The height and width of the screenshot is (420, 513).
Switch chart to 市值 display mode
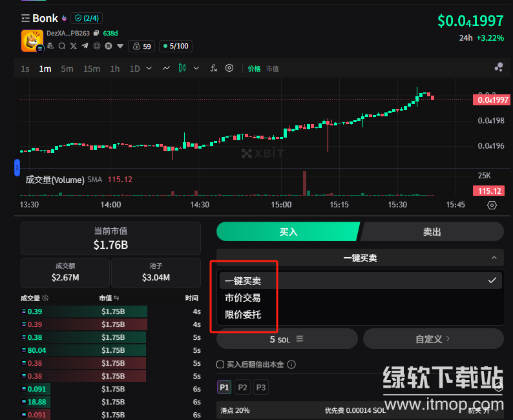272,68
